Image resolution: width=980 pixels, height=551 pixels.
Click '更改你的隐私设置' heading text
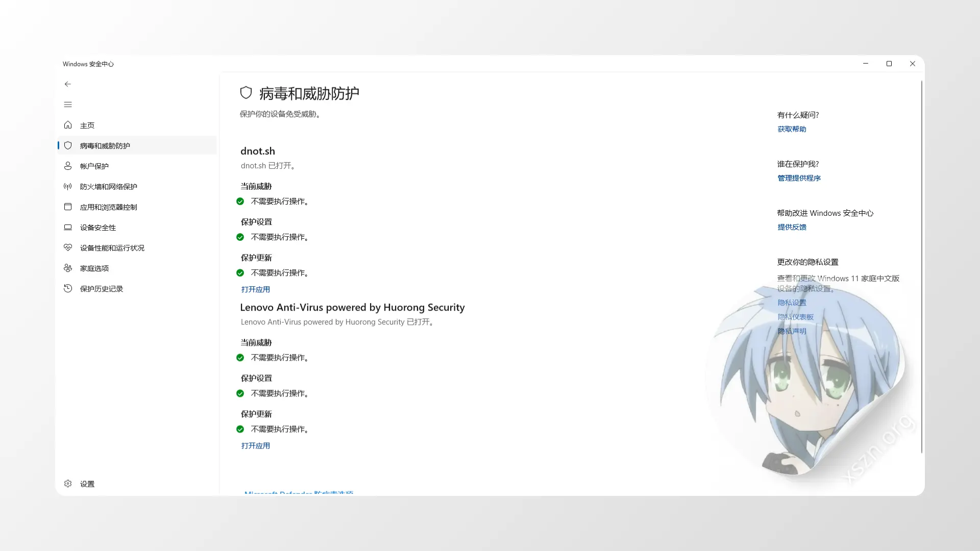point(807,262)
